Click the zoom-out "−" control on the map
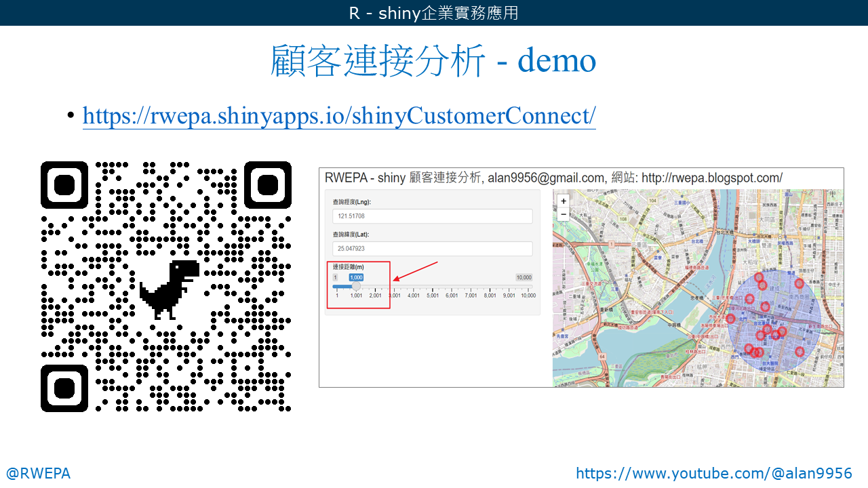Viewport: 868px width, 488px height. (564, 214)
